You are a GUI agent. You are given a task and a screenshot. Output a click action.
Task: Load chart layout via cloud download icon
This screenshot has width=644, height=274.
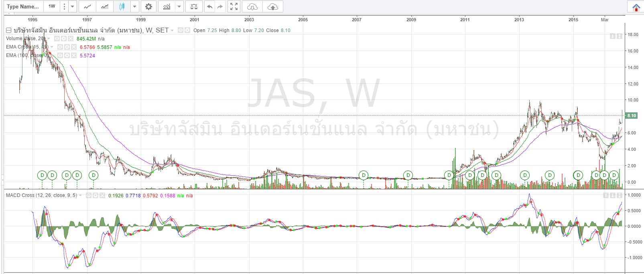(252, 6)
